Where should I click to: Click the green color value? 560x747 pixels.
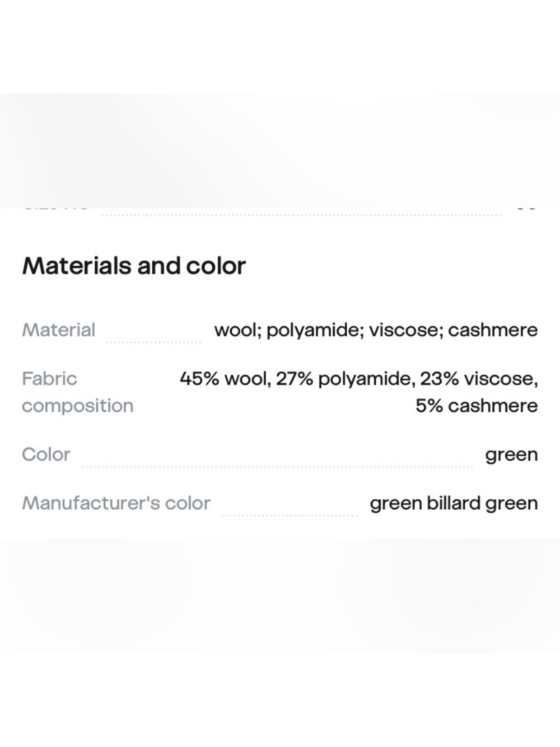[x=511, y=455]
